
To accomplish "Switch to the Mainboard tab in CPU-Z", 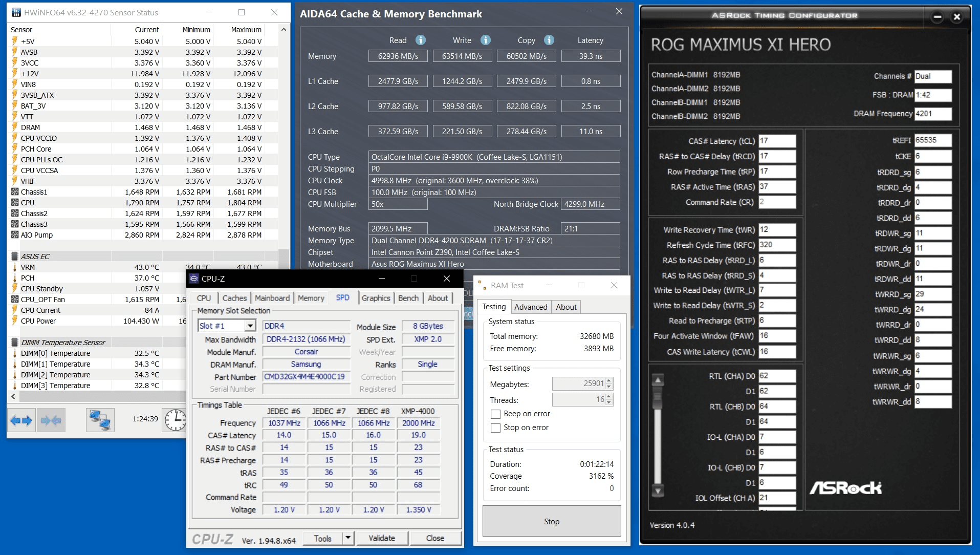I will click(272, 298).
